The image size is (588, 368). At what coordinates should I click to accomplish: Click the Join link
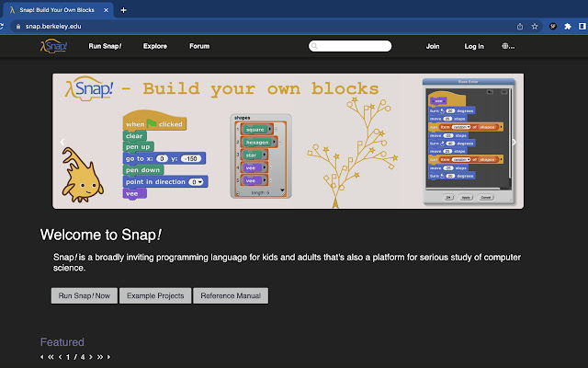(x=433, y=46)
